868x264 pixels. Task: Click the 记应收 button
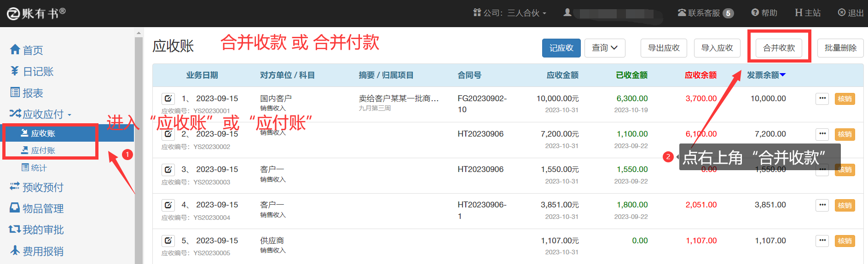(x=561, y=48)
